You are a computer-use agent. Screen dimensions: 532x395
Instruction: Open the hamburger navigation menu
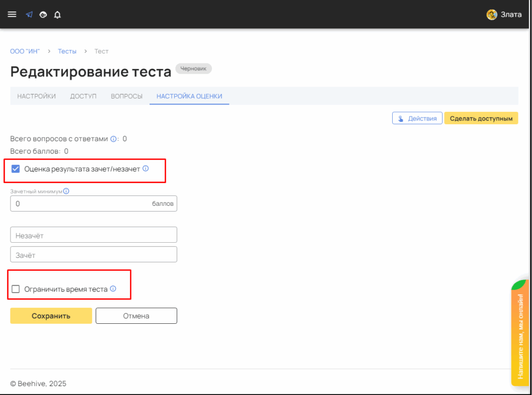12,15
